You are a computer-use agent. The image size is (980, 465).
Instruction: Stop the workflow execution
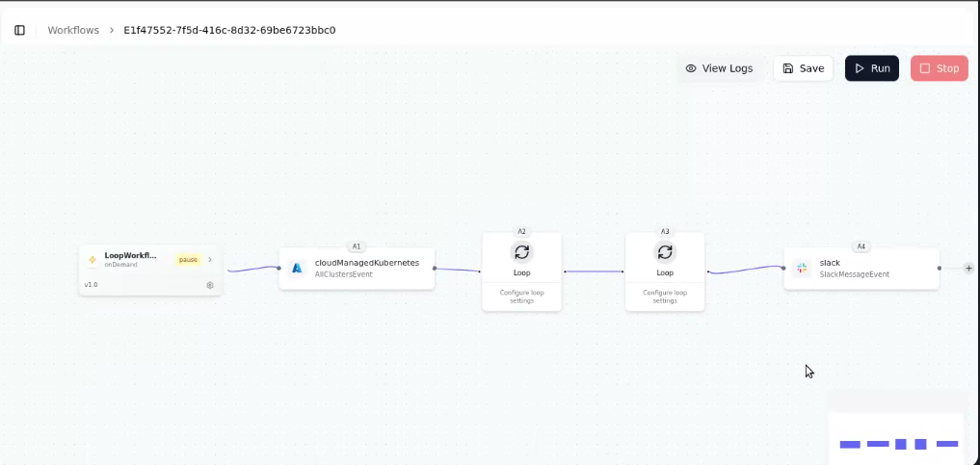click(939, 68)
